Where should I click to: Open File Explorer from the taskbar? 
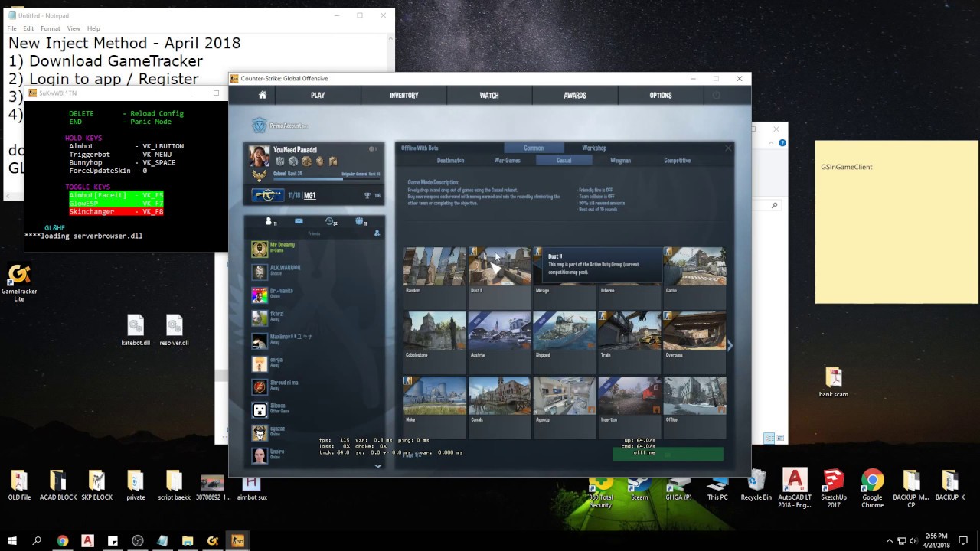click(188, 540)
